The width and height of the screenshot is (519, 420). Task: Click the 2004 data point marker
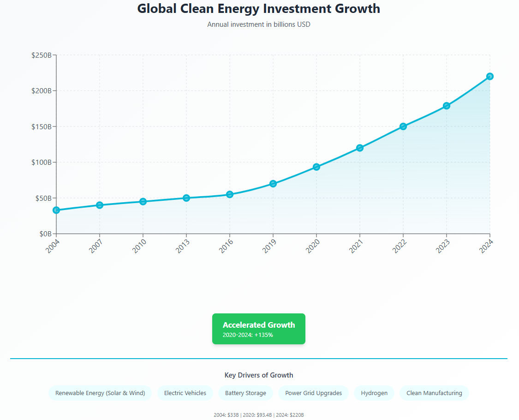tap(56, 210)
